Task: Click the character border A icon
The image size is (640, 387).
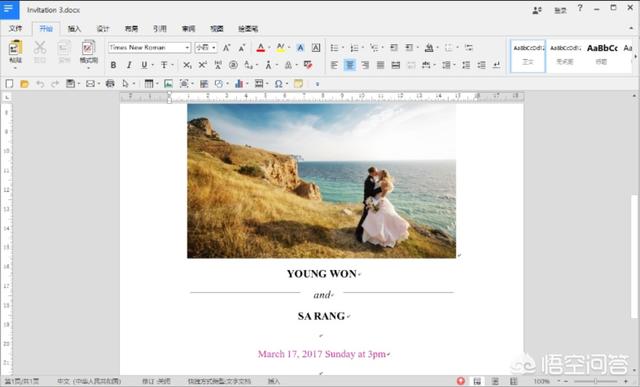Action: tap(316, 48)
